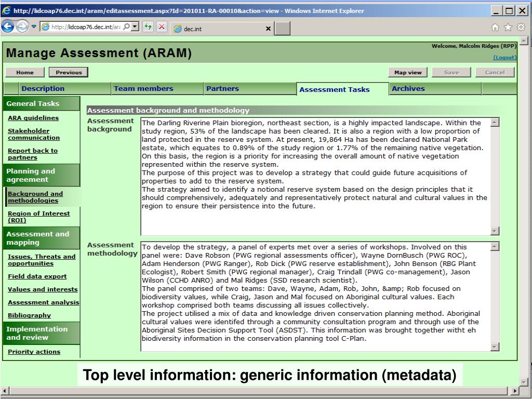
Task: Open Map view
Action: 408,72
